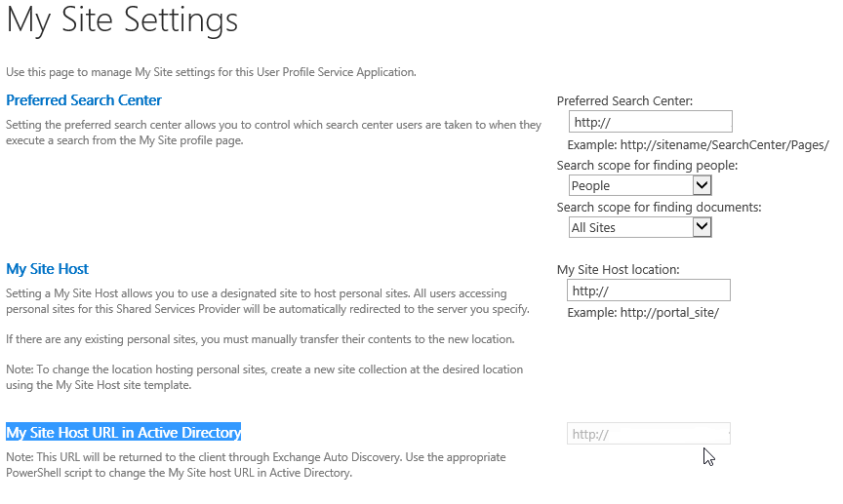This screenshot has height=504, width=843.
Task: Click the sitename/SearchCenter example URL text
Action: 698,144
